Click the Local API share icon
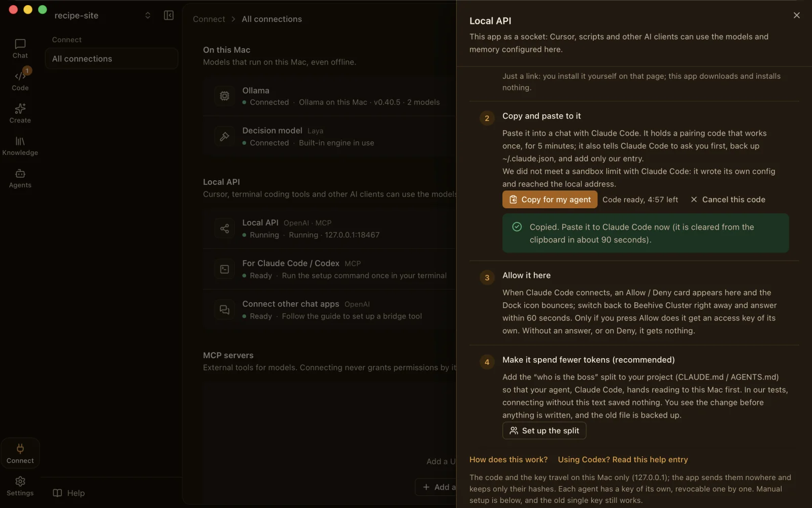 click(x=224, y=229)
